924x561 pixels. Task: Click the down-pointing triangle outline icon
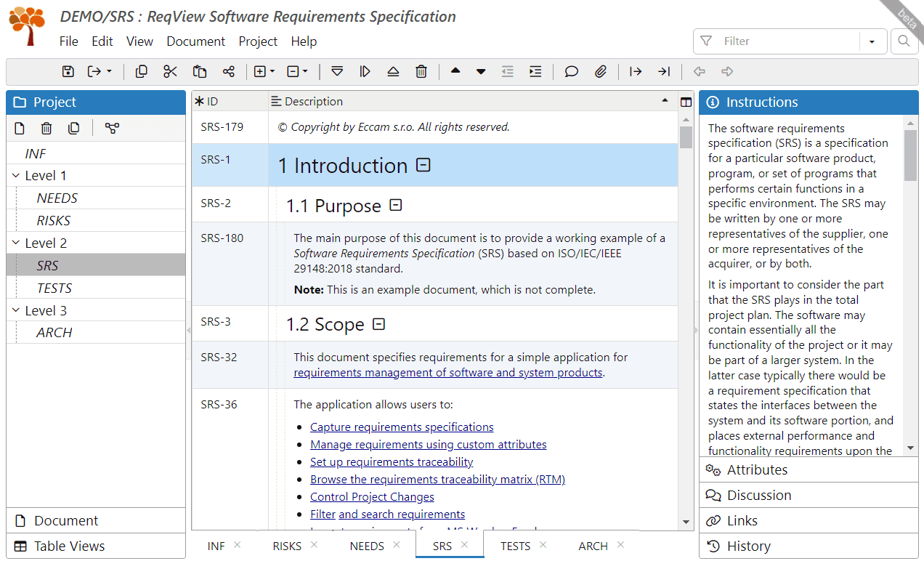pyautogui.click(x=337, y=71)
